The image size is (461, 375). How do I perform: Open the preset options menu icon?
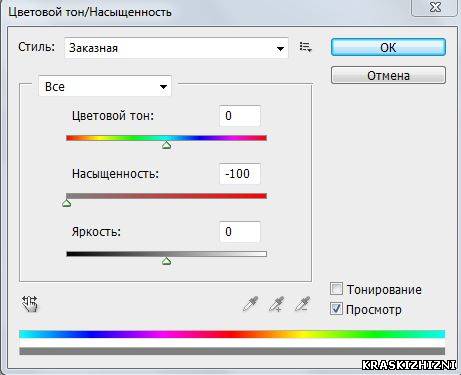305,47
